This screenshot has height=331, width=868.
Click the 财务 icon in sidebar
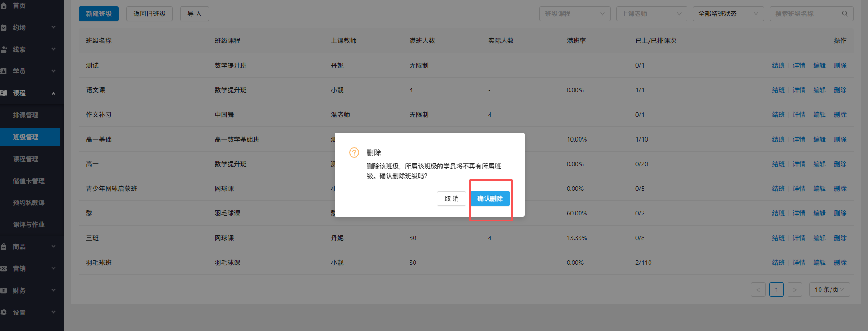(x=4, y=290)
